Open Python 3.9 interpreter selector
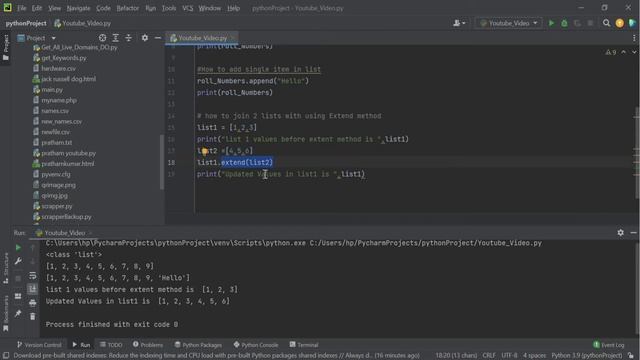 (x=587, y=356)
